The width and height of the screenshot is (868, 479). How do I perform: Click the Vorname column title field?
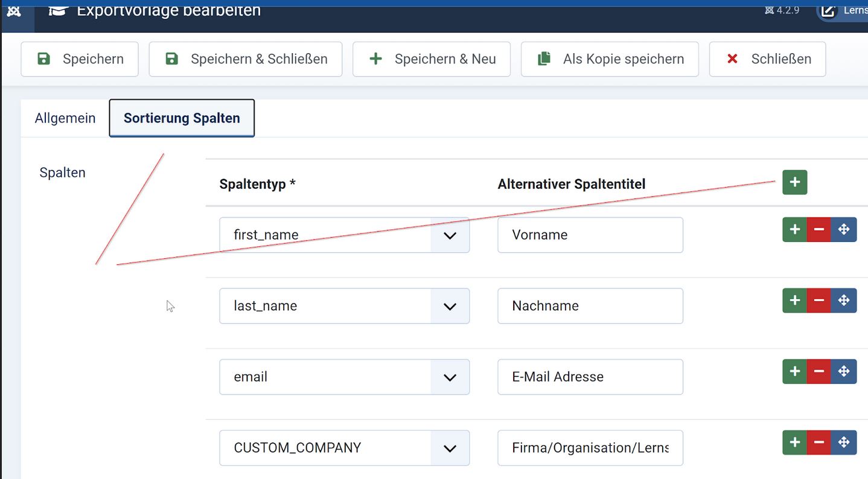click(x=590, y=235)
